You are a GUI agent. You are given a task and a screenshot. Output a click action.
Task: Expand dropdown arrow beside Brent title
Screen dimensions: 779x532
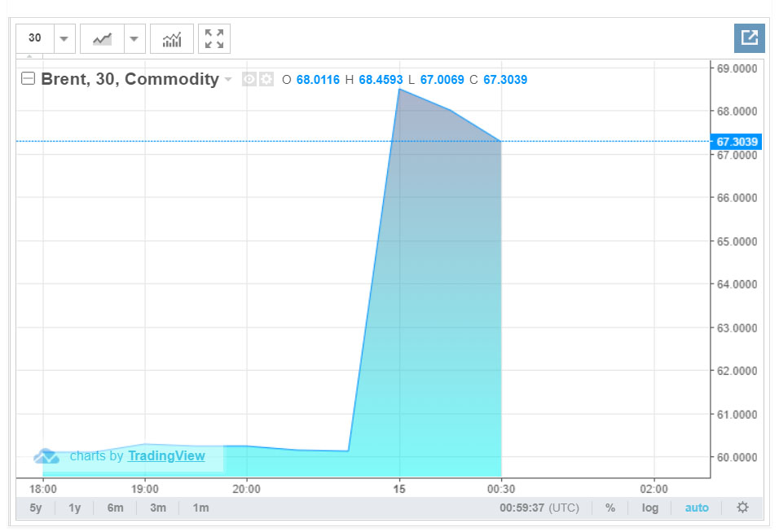tap(228, 79)
